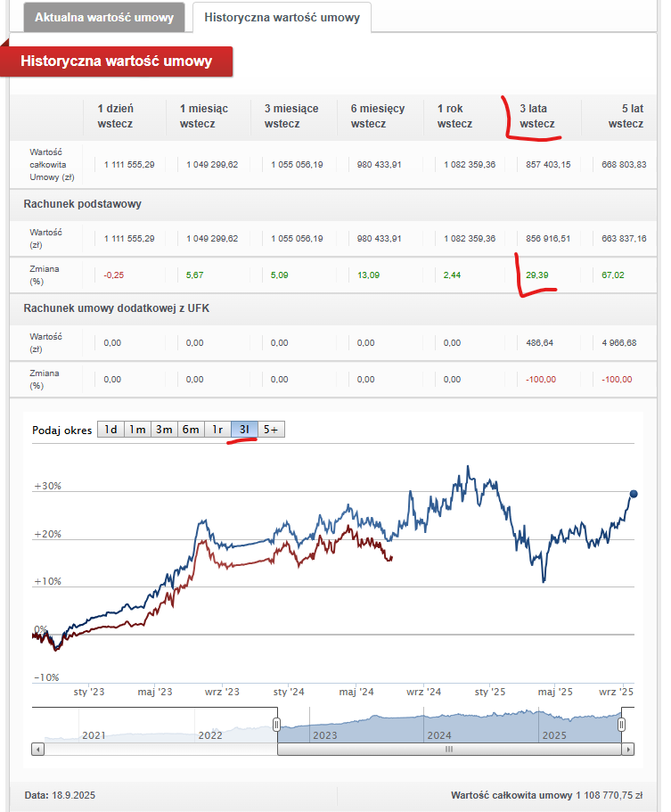Click the blue end-point marker on the chart
This screenshot has height=812, width=671.
(x=634, y=494)
